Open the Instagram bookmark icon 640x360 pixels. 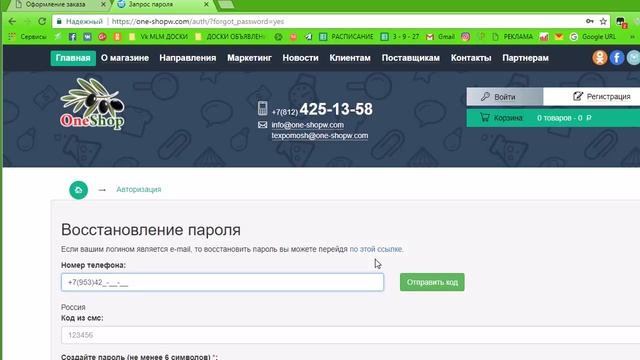[x=465, y=37]
